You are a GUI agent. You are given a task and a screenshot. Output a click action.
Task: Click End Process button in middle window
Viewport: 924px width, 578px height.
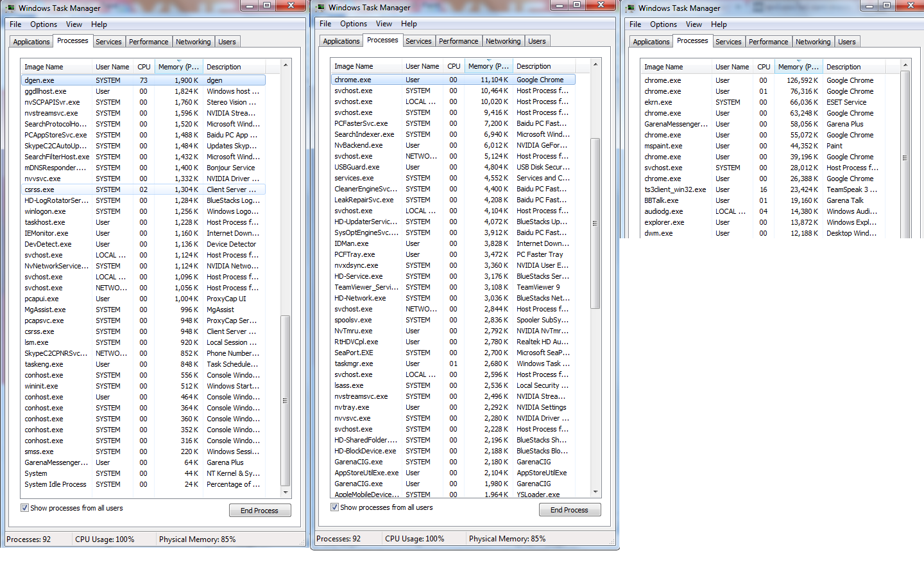point(570,510)
